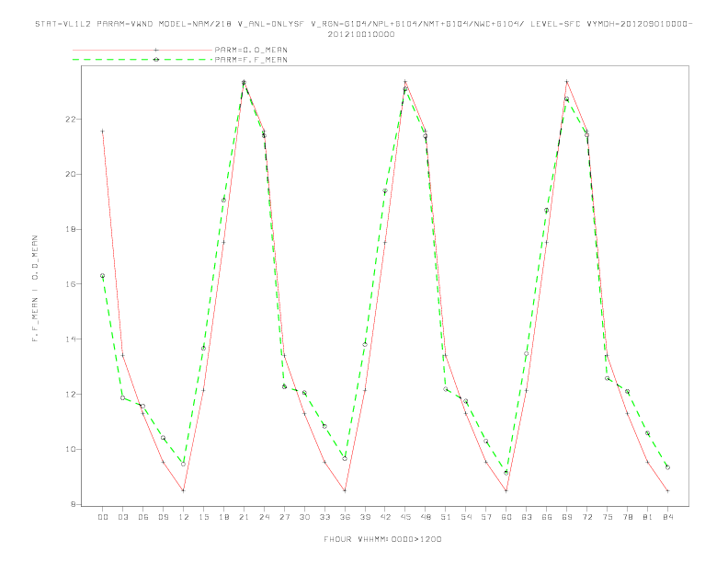728x563 pixels.
Task: Click x-axis tick label 51
Action: pyautogui.click(x=446, y=517)
